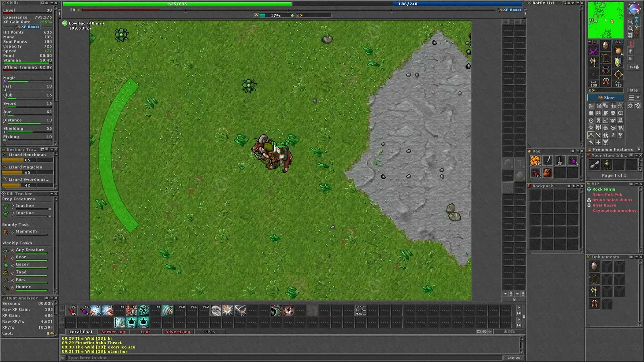Collapse the Hunt Analyser panel
This screenshot has height=362, width=644.
(x=51, y=298)
